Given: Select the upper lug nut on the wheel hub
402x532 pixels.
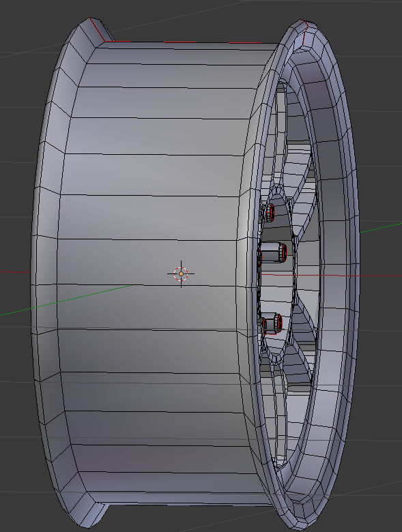Looking at the screenshot, I should tap(270, 212).
